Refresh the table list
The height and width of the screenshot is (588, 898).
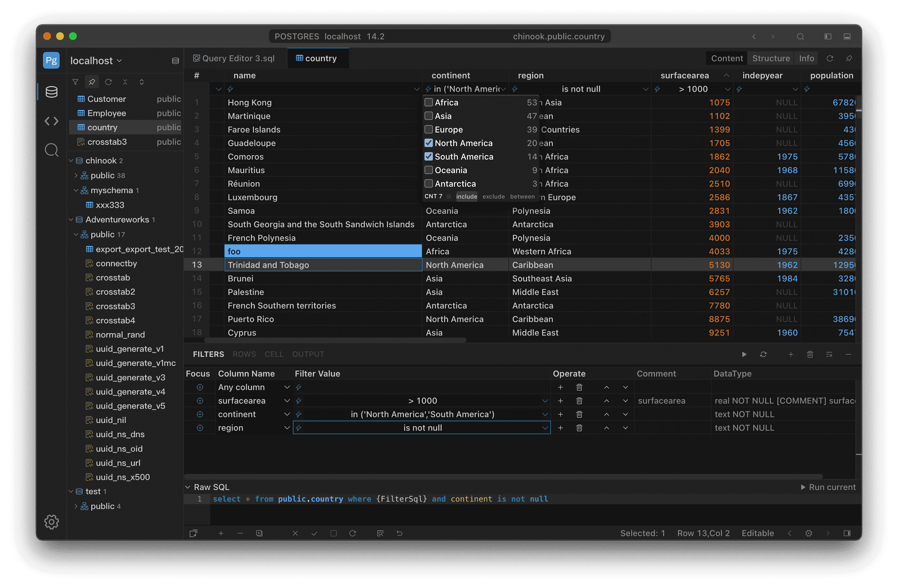tap(109, 82)
